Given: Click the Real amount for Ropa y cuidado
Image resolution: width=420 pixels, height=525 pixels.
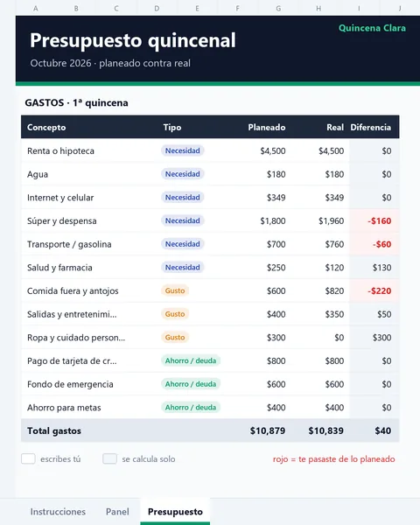Looking at the screenshot, I should point(339,338).
